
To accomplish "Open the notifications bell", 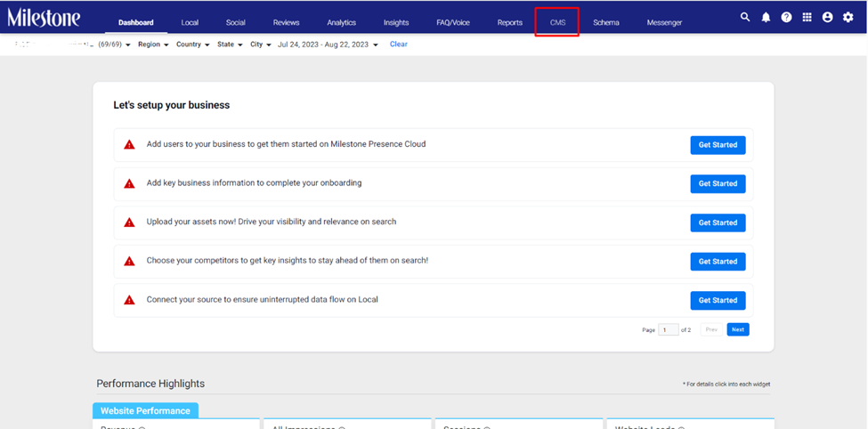I will point(766,17).
